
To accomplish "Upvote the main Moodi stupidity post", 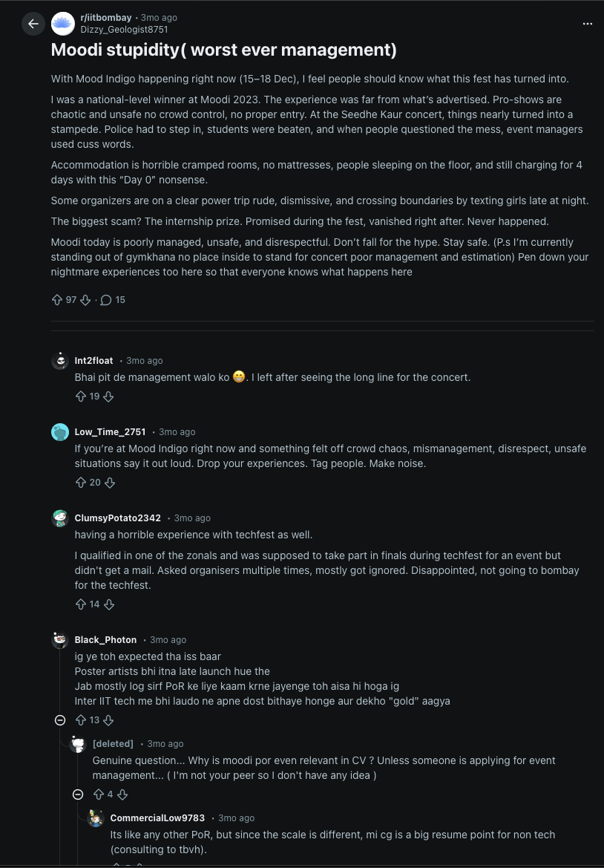I will coord(57,300).
